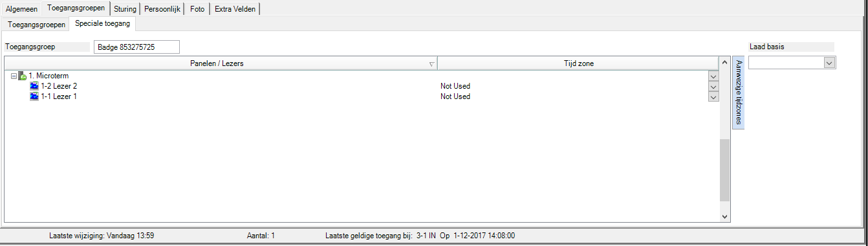Click the reader icon for 1-2 Lezer 2

coord(34,86)
